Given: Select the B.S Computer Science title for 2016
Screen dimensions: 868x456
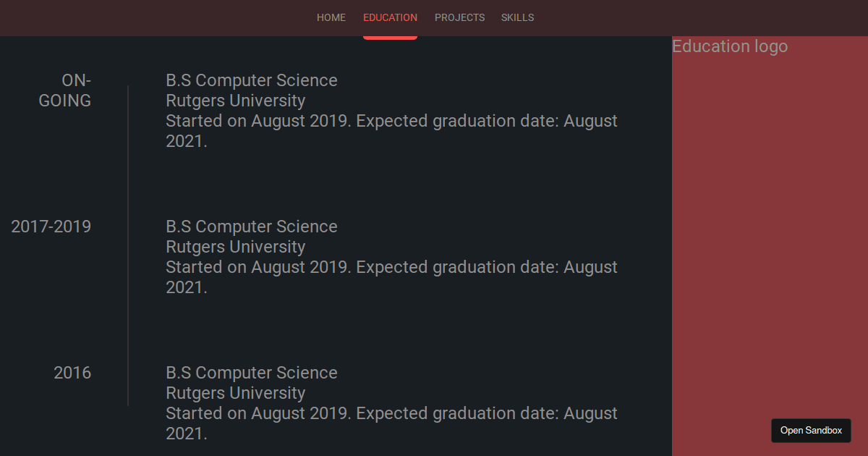Looking at the screenshot, I should coord(252,372).
